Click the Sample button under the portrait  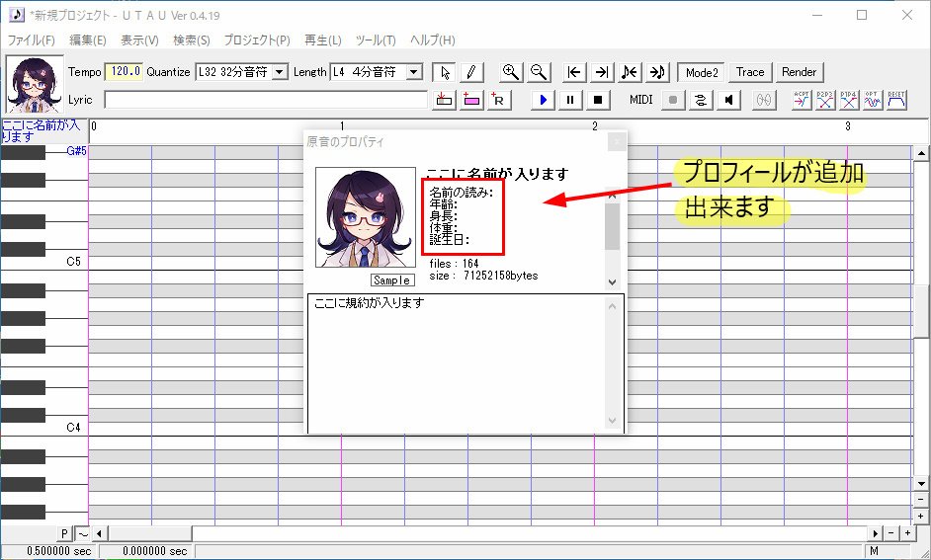click(392, 280)
